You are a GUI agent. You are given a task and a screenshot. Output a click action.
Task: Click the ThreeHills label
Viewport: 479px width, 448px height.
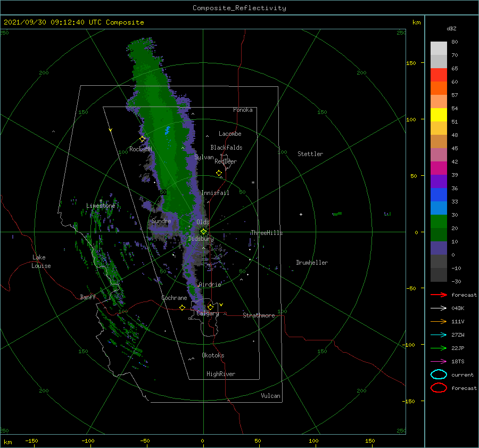point(267,233)
